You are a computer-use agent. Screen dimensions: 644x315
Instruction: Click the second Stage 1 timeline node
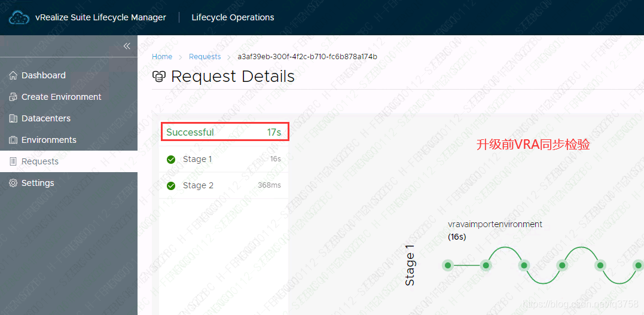[x=486, y=266]
